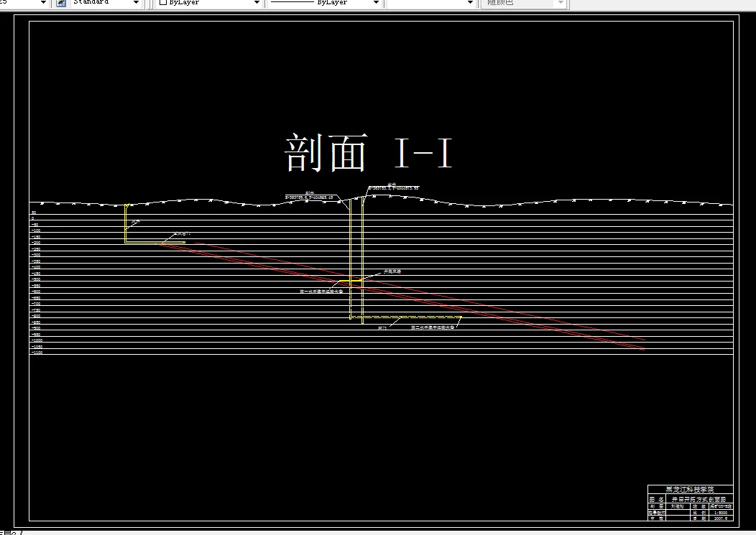Select the 图名 label cell
The image size is (756, 535).
tap(657, 499)
